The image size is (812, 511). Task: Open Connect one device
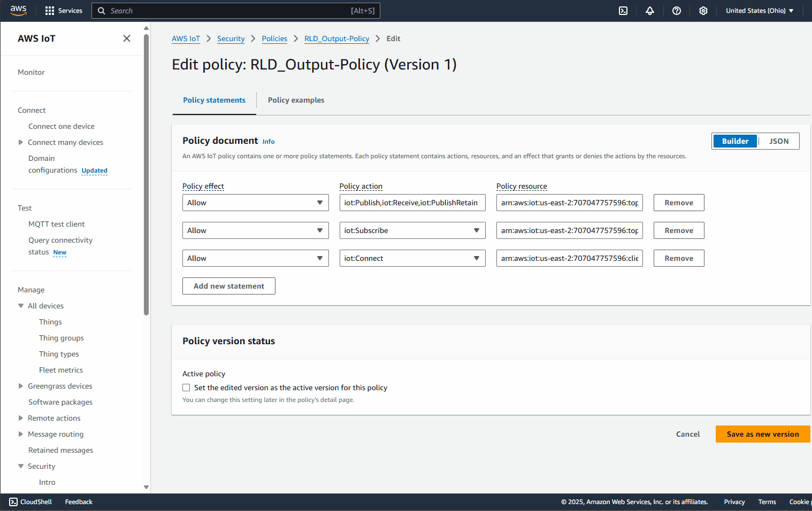click(62, 126)
